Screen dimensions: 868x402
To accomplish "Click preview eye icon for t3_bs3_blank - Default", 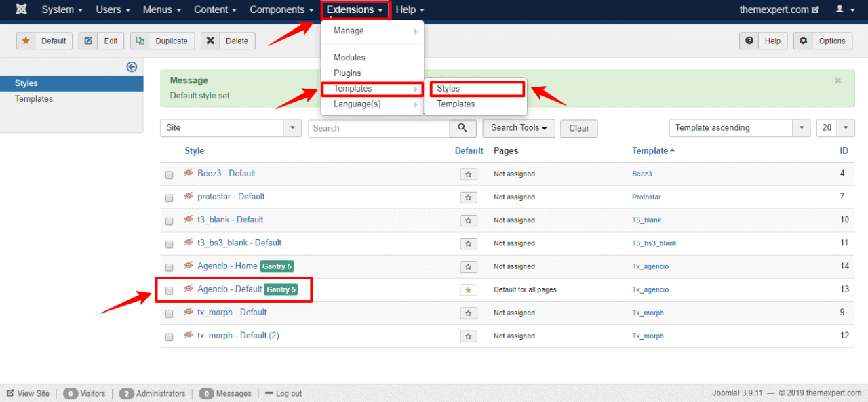I will coord(189,242).
